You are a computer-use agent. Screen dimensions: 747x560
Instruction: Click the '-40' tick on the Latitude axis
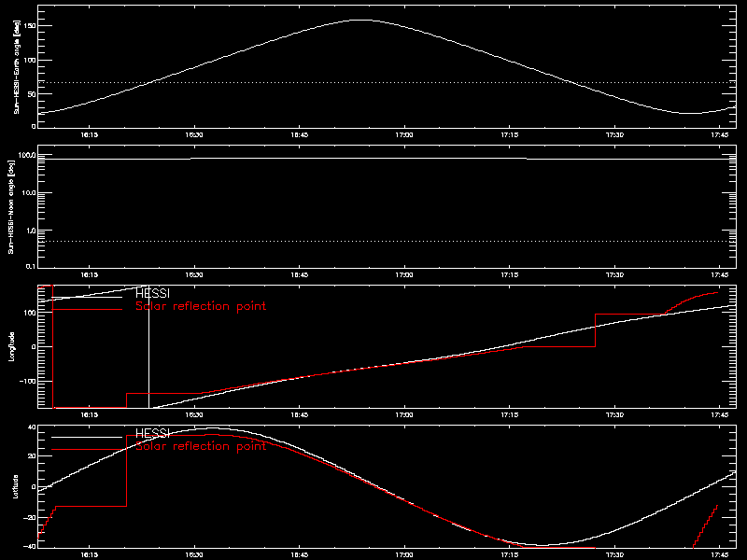coord(30,546)
